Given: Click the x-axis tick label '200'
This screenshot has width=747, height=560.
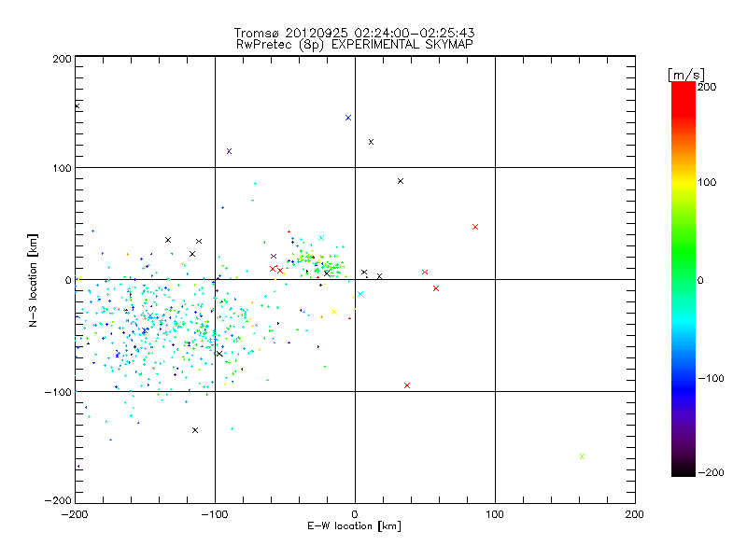Looking at the screenshot, I should 635,514.
